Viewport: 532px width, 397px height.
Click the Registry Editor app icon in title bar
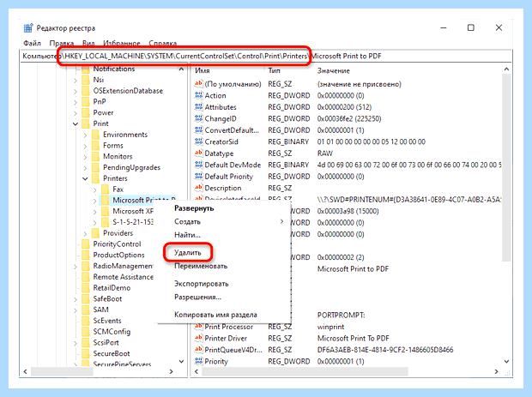pyautogui.click(x=28, y=27)
